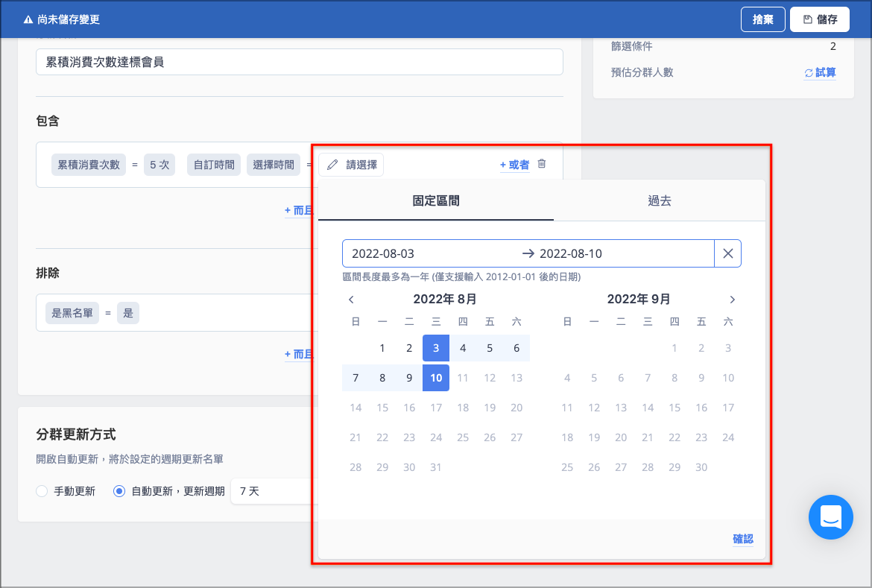Open the 自訂時間 chip
The image size is (872, 588).
coord(214,165)
